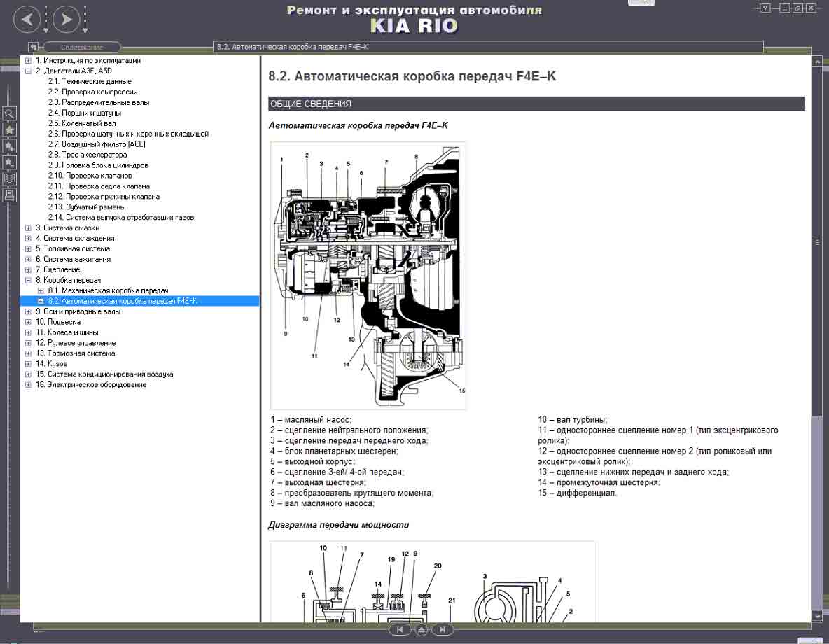Screen dimensions: 829x644
Task: Click the ОБЩИЕ СВЕДЕНИЯ section header
Action: (536, 104)
